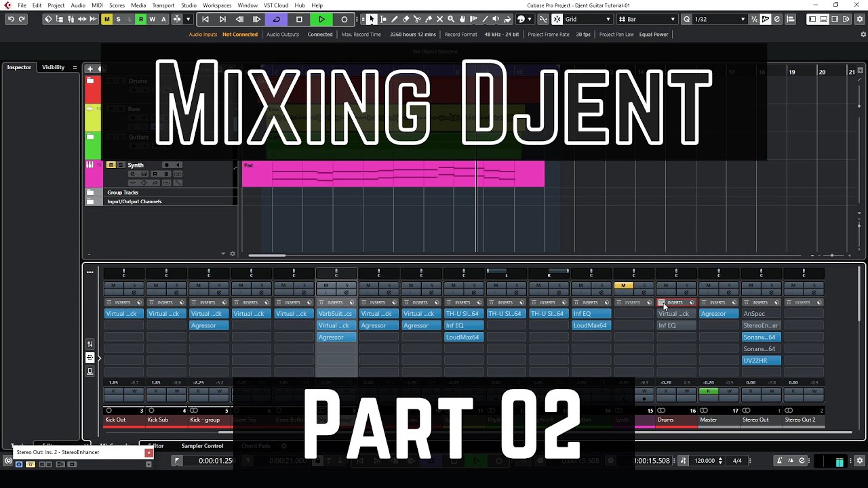
Task: Select the pink Pad MIDI clip
Action: 393,174
